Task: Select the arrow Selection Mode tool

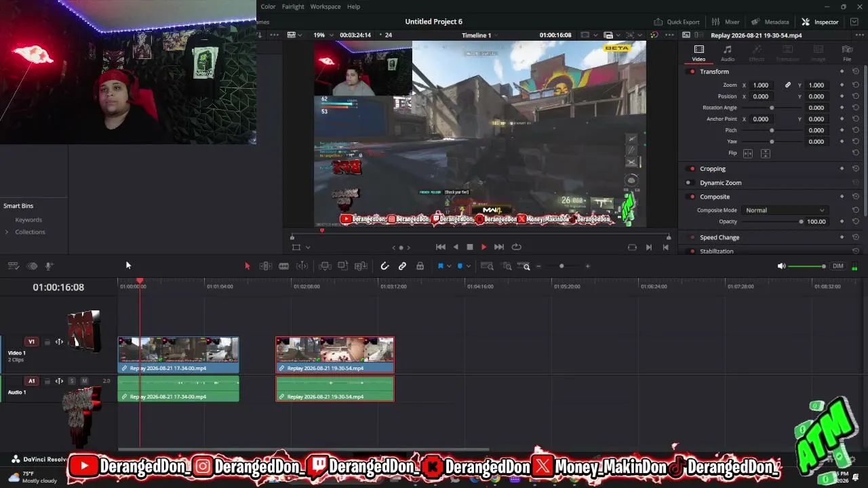Action: pos(247,266)
